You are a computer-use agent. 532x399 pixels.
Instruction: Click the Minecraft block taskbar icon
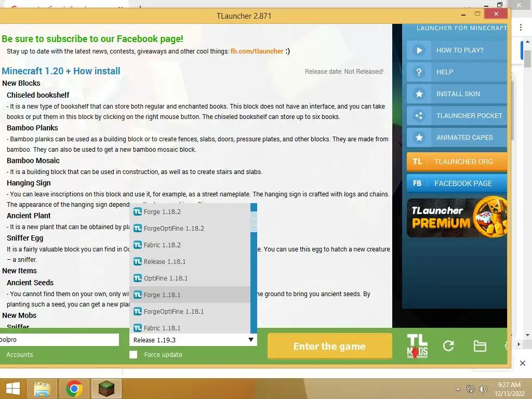pyautogui.click(x=106, y=389)
